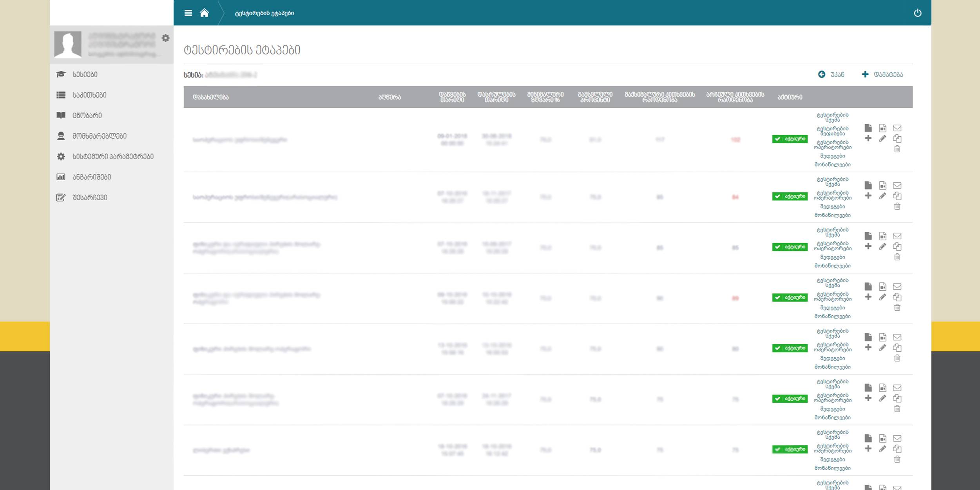Open მომხმარებლები in the sidebar
The width and height of the screenshot is (980, 490).
tap(100, 136)
